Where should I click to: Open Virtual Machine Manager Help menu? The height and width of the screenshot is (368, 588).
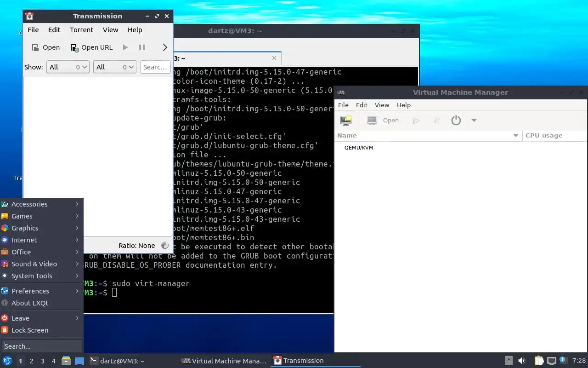403,105
